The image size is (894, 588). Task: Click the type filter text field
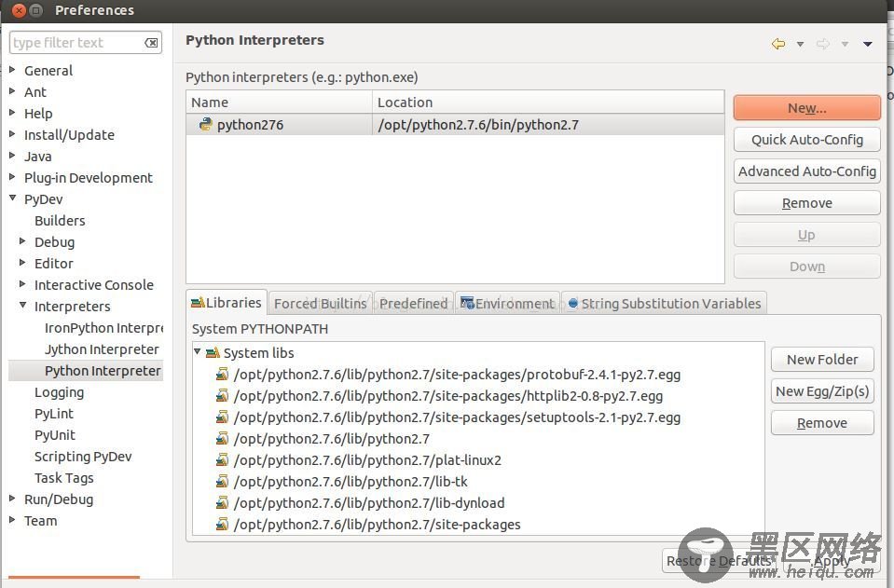(x=86, y=43)
